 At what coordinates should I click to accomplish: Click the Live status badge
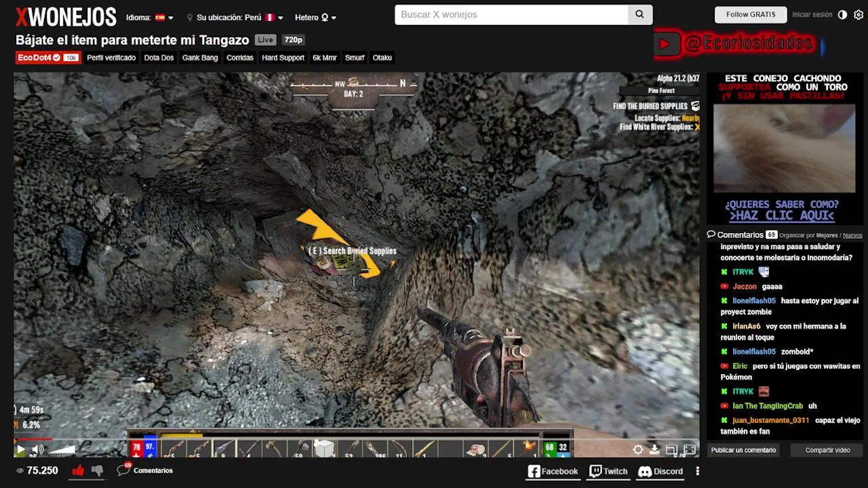(266, 40)
